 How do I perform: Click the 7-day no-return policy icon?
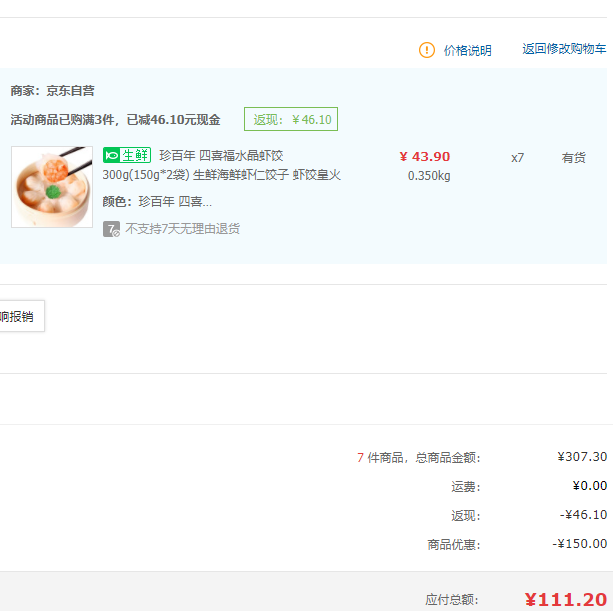click(x=111, y=229)
